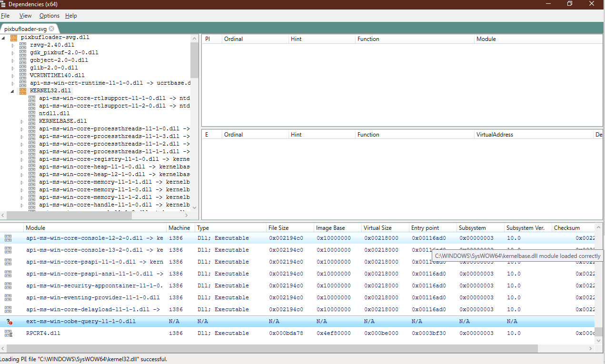
Task: Click the rsvg-2.40.dll module icon
Action: (x=23, y=45)
